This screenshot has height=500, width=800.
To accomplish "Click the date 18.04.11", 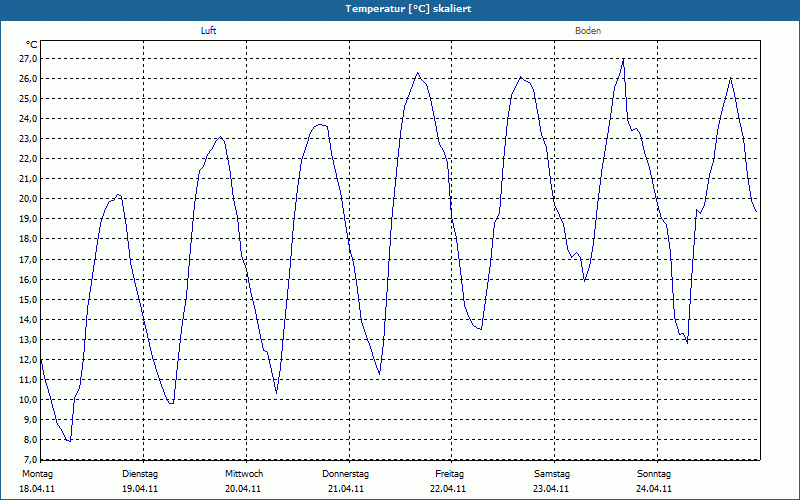I will pos(37,489).
